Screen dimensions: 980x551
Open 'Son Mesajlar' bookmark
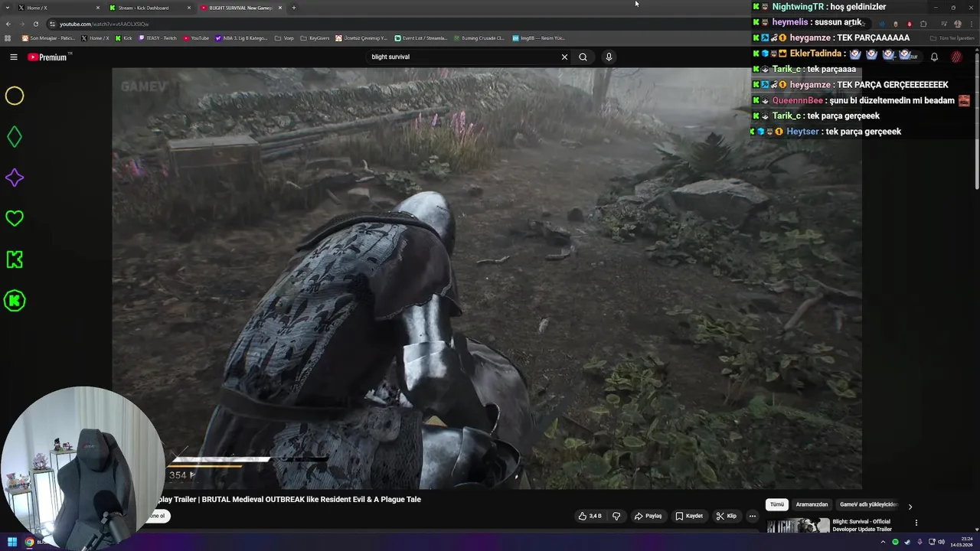tap(49, 37)
